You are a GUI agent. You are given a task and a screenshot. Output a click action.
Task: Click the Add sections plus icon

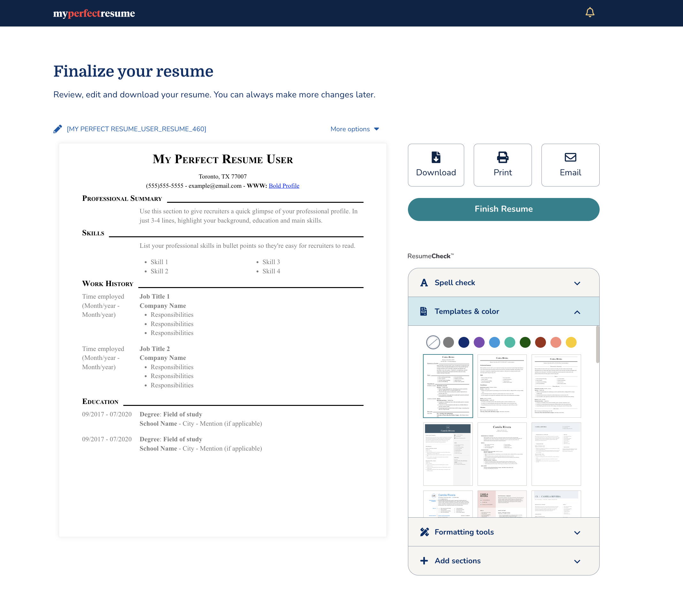click(x=424, y=561)
